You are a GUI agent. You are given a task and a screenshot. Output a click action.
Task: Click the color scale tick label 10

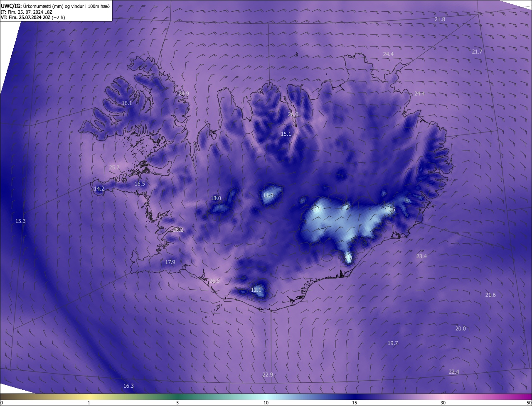[x=266, y=403]
